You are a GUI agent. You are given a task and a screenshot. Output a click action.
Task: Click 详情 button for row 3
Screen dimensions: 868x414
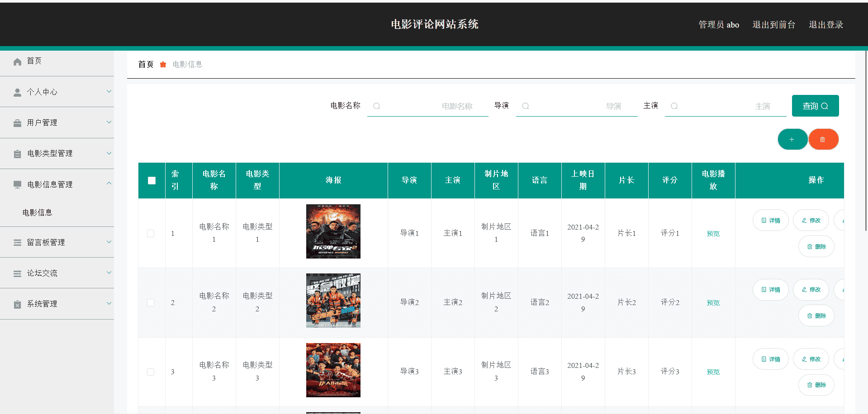coord(771,359)
